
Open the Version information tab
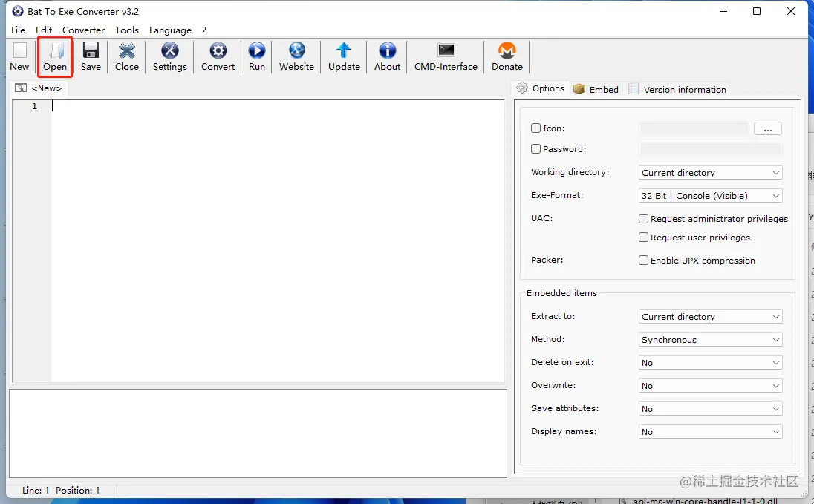point(677,89)
